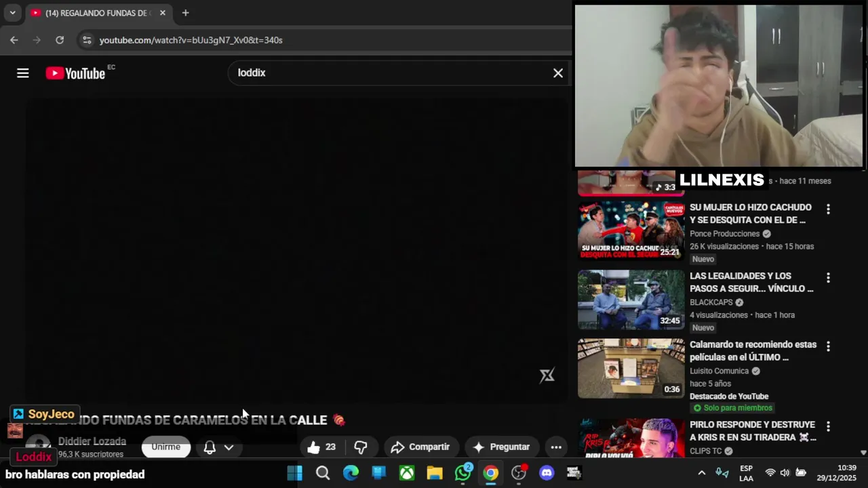868x488 pixels.
Task: Open the YouTube hamburger guide menu
Action: pos(23,73)
